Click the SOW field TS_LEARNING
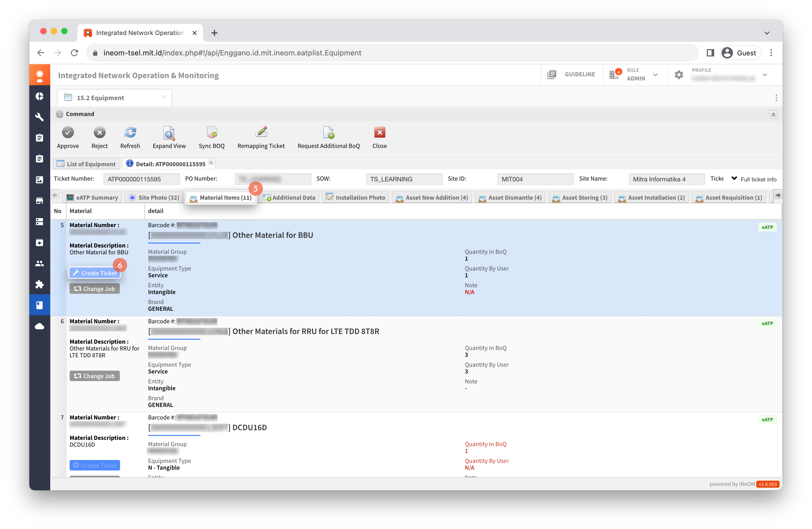812x529 pixels. (404, 179)
